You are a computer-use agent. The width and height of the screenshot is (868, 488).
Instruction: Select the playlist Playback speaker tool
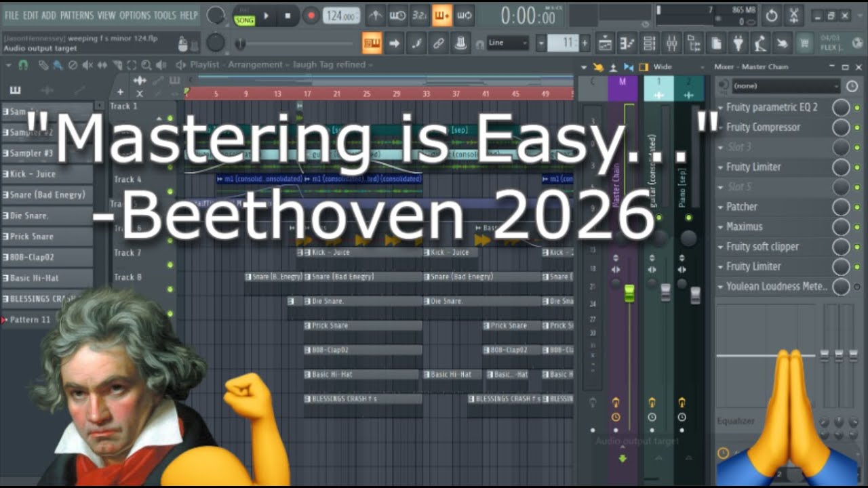(x=161, y=65)
